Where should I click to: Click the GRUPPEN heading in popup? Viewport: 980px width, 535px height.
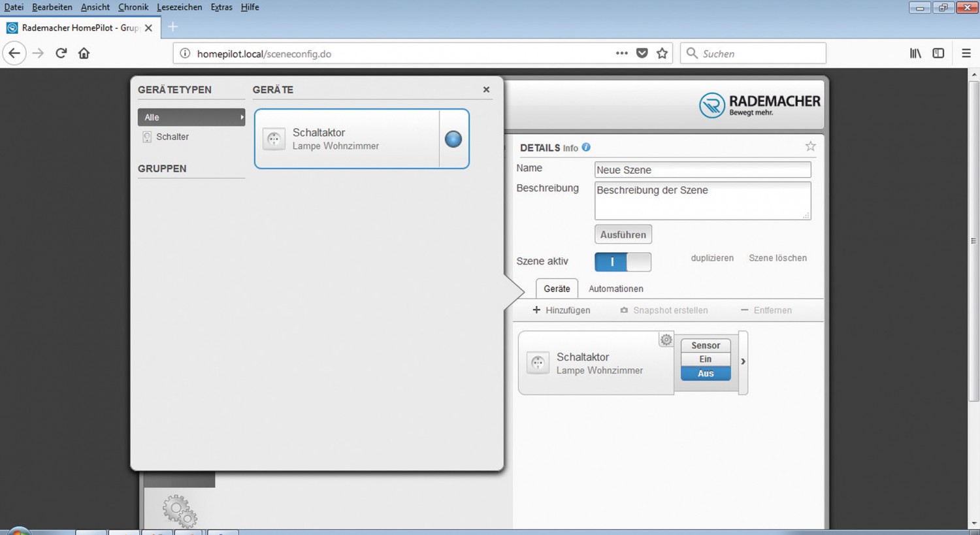(x=162, y=169)
